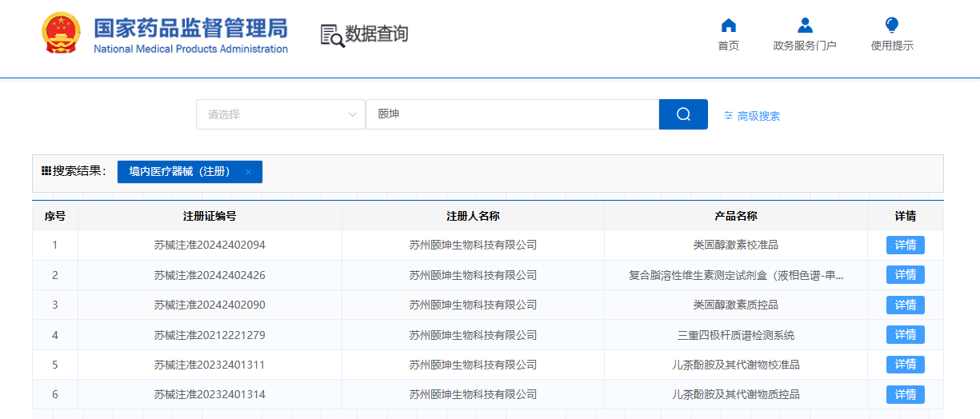Click the 使用提示 lightbulb icon
Image resolution: width=980 pixels, height=419 pixels.
(891, 26)
